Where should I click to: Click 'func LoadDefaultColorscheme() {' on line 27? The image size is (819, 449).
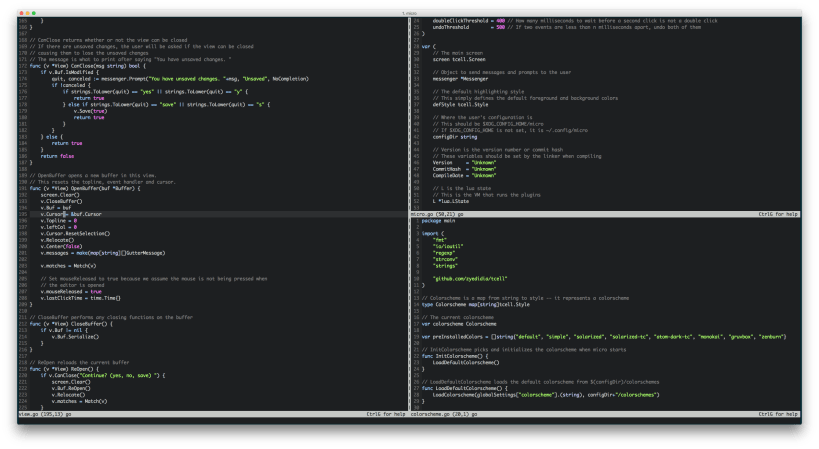click(464, 388)
